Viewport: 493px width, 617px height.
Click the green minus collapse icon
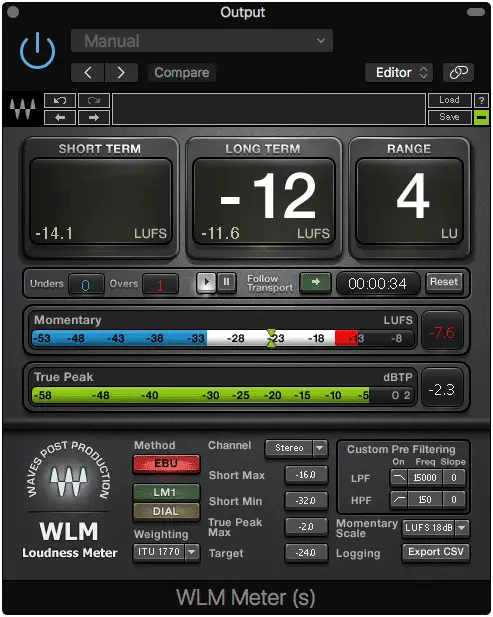pyautogui.click(x=481, y=117)
